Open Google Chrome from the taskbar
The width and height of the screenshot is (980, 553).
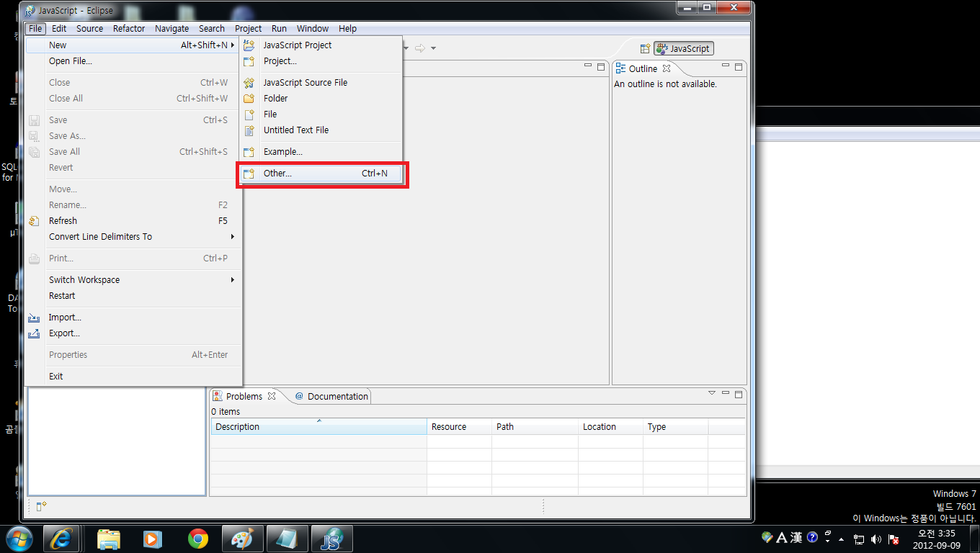pos(198,538)
